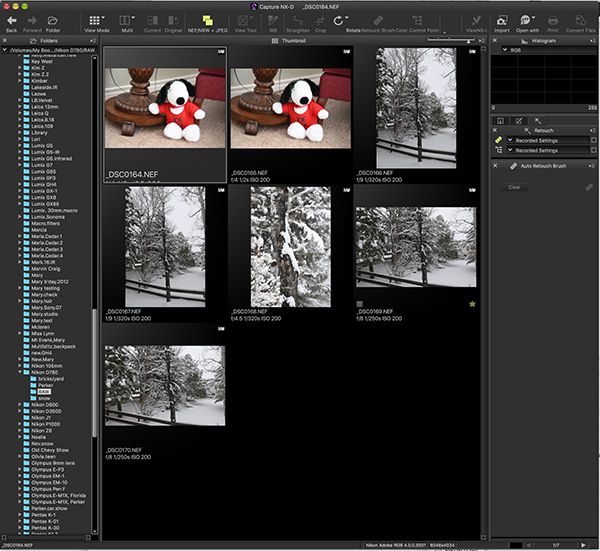Open the RGB channel dropdown in Histogram
This screenshot has width=600, height=551.
pos(505,50)
